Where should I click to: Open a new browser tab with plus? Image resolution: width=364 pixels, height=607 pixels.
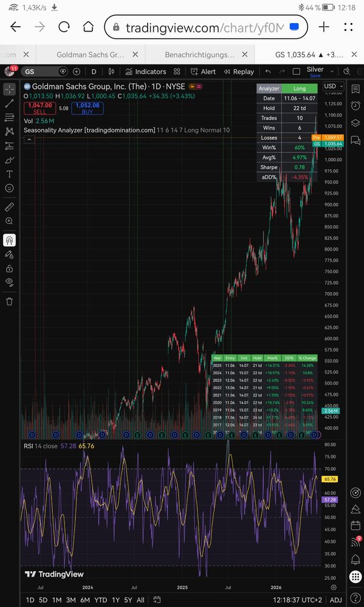(x=324, y=27)
